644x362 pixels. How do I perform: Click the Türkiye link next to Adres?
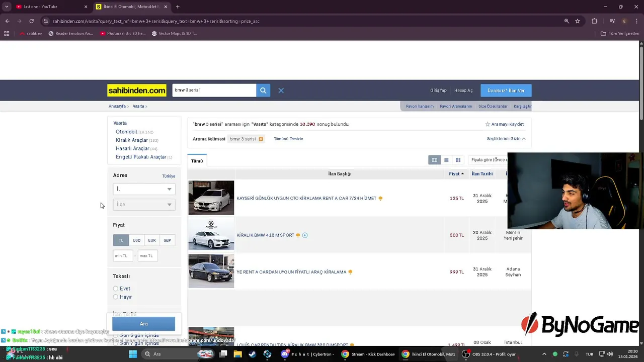click(169, 176)
